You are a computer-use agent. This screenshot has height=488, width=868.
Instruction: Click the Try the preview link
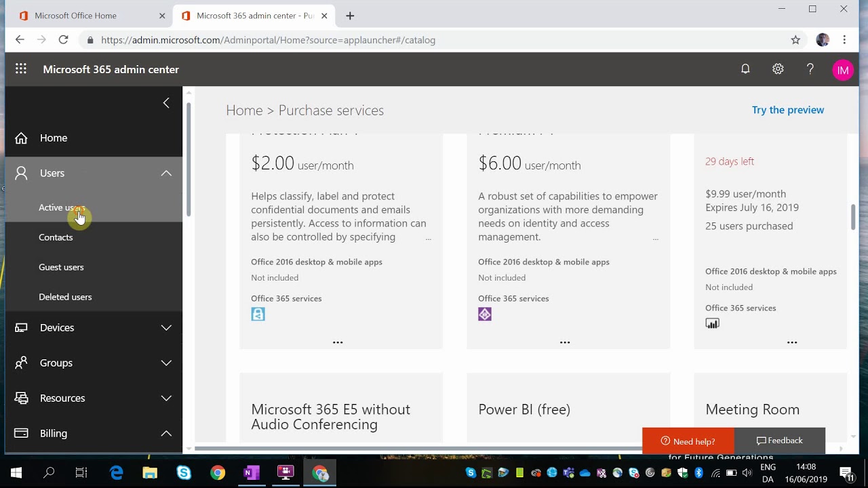[x=788, y=110]
